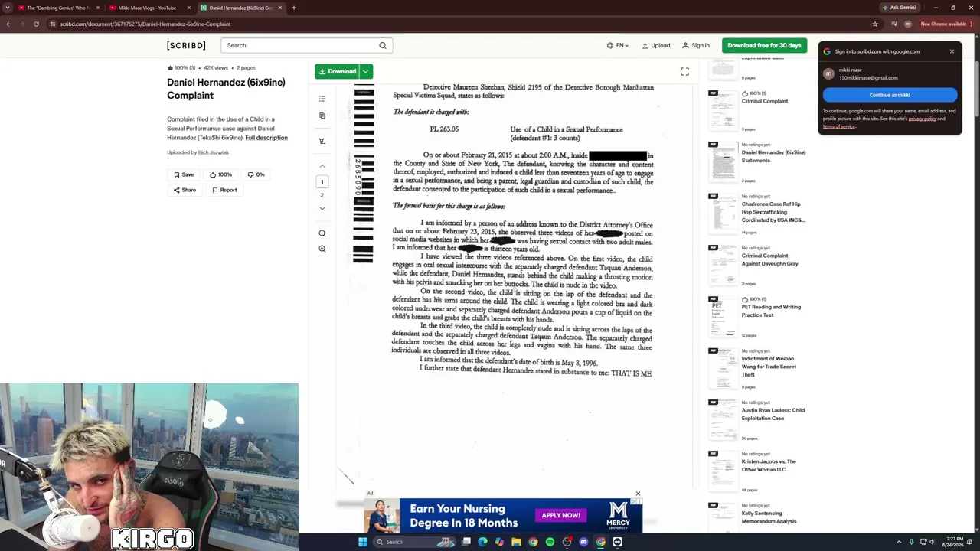Open the Ask Gemini button
Image resolution: width=980 pixels, height=551 pixels.
tap(899, 8)
